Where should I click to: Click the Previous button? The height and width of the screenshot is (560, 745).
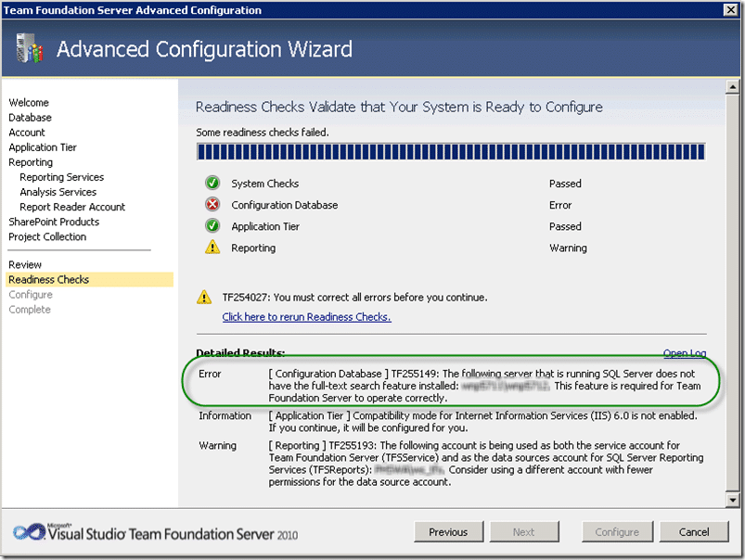pos(448,532)
